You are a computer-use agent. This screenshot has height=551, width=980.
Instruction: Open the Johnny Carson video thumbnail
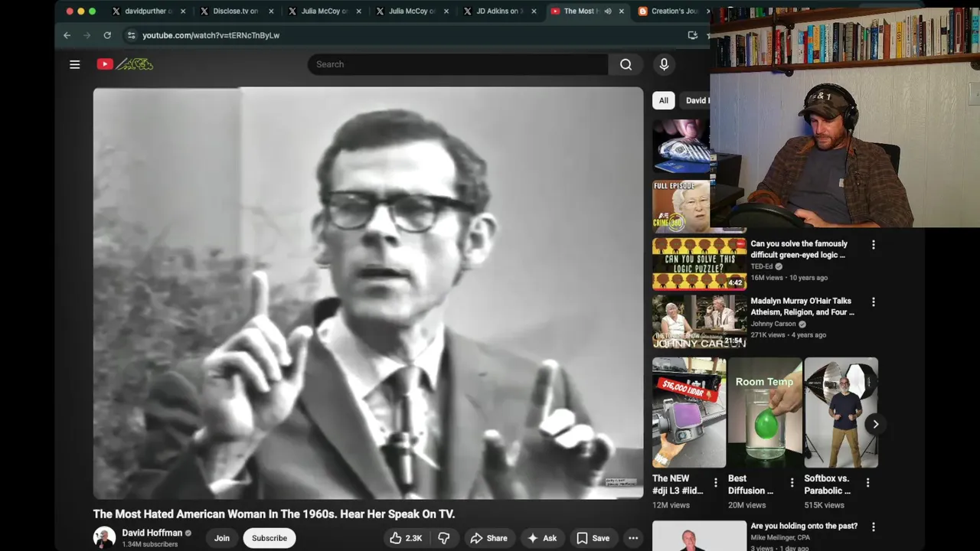[699, 321]
